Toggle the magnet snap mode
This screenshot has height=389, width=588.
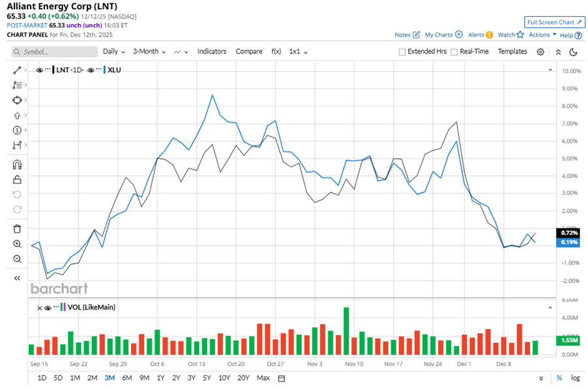[x=17, y=165]
